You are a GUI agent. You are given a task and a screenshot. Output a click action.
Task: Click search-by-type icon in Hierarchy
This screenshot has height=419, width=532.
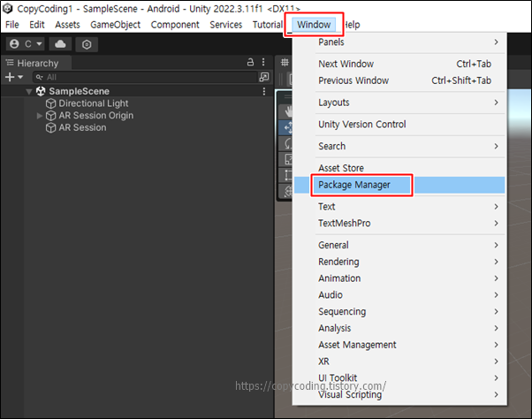[264, 77]
